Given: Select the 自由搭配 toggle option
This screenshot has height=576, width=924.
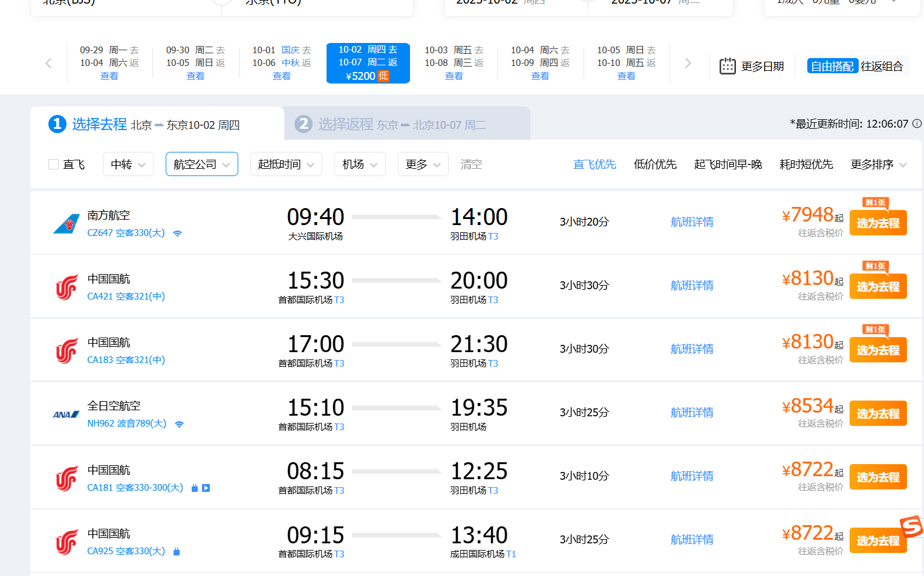Looking at the screenshot, I should pos(832,66).
